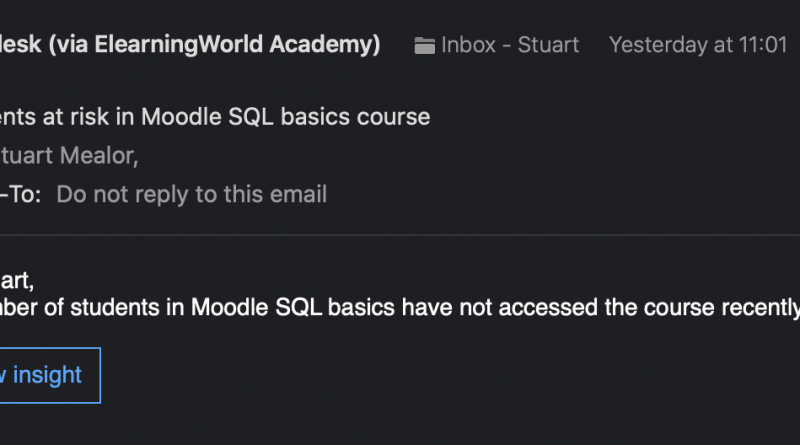Click the Reply-To field label
Screen dimensions: 800x445
(20, 194)
